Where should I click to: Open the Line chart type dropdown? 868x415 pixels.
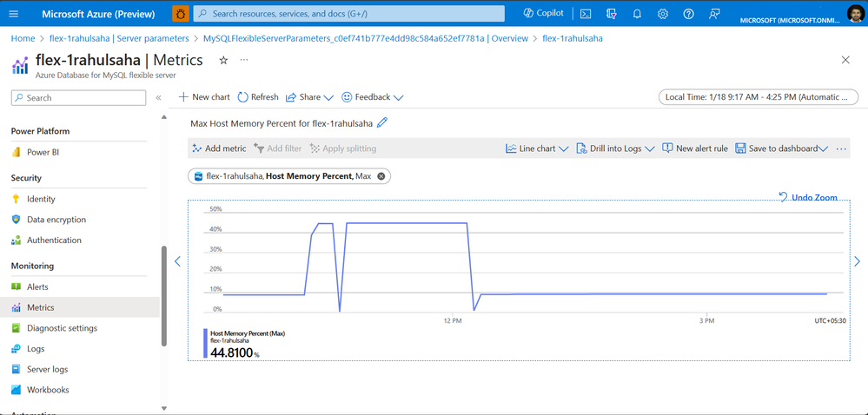[537, 148]
